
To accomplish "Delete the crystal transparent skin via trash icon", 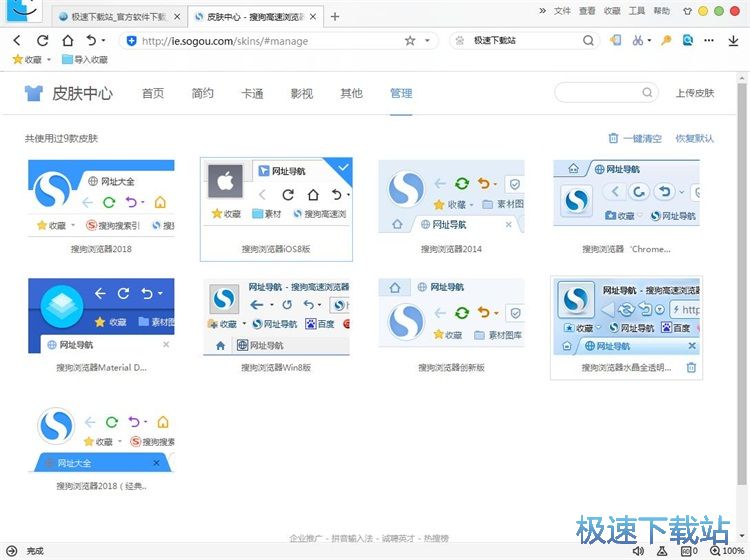I will [x=691, y=368].
